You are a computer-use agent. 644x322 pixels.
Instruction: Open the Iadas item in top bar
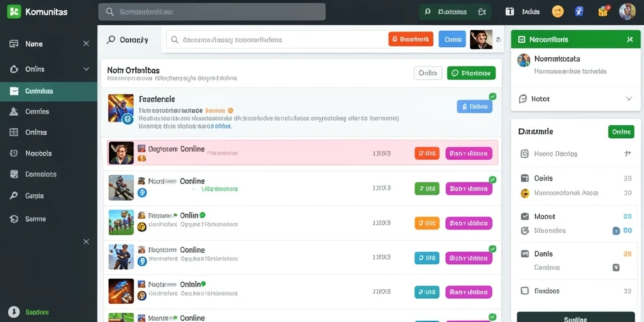(523, 11)
